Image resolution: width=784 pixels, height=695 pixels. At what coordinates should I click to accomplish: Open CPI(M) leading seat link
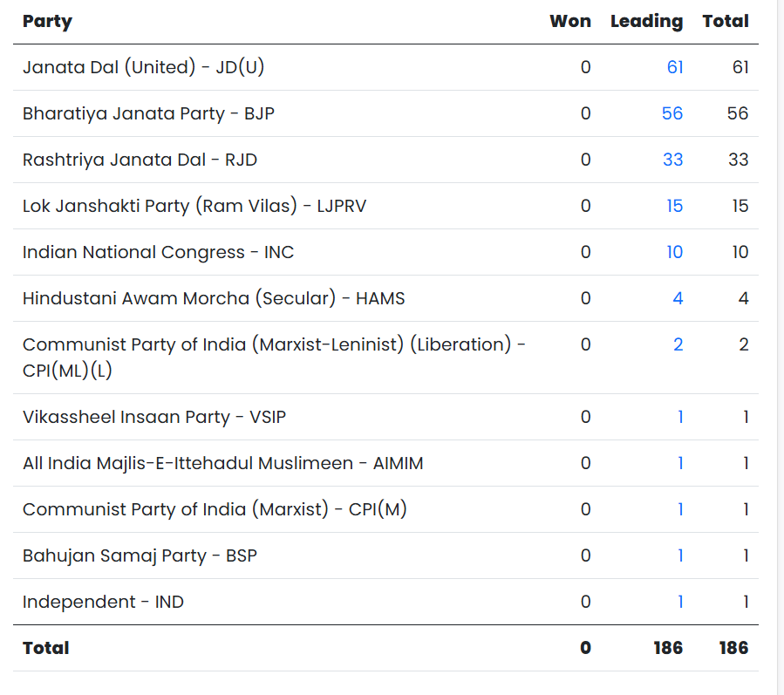pyautogui.click(x=680, y=509)
